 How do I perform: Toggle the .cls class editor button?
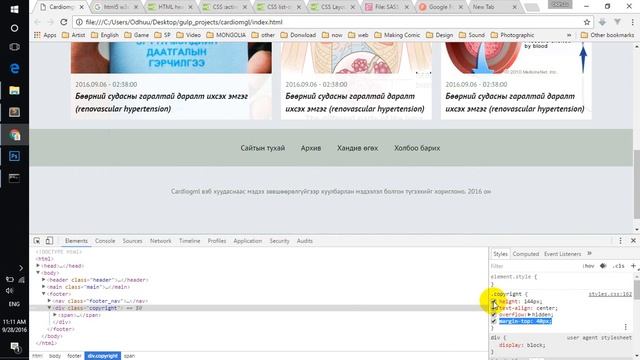pyautogui.click(x=618, y=266)
